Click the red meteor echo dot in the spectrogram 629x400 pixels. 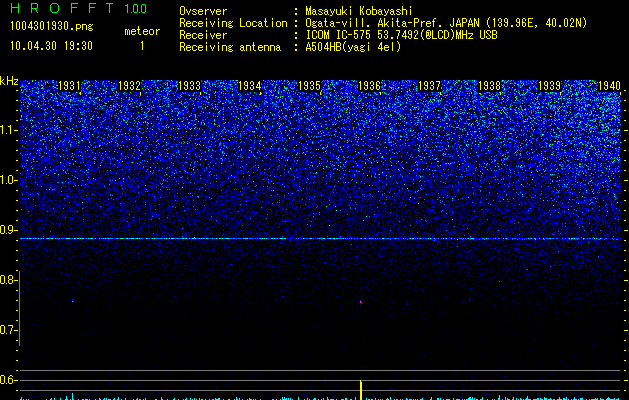361,302
